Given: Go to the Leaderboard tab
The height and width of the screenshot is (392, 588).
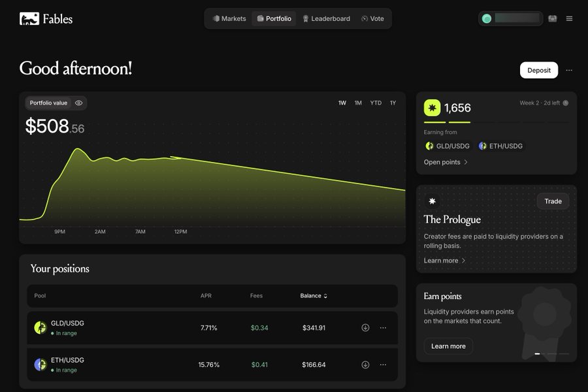Looking at the screenshot, I should point(326,18).
